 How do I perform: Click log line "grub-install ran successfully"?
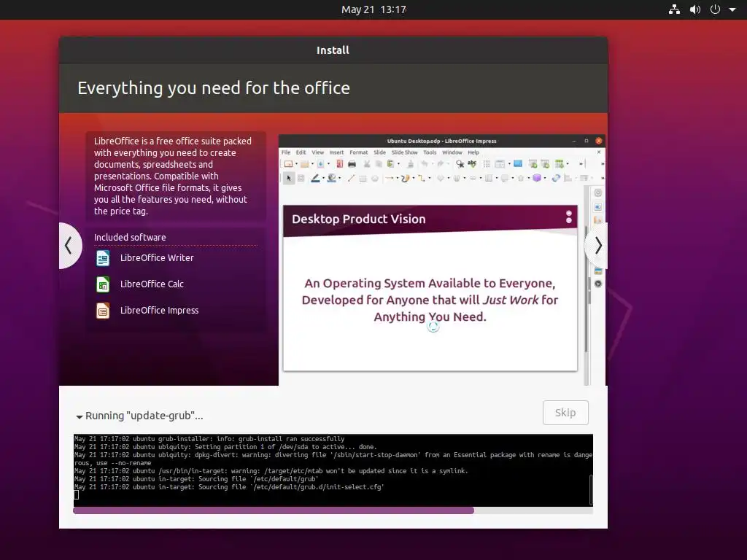209,439
